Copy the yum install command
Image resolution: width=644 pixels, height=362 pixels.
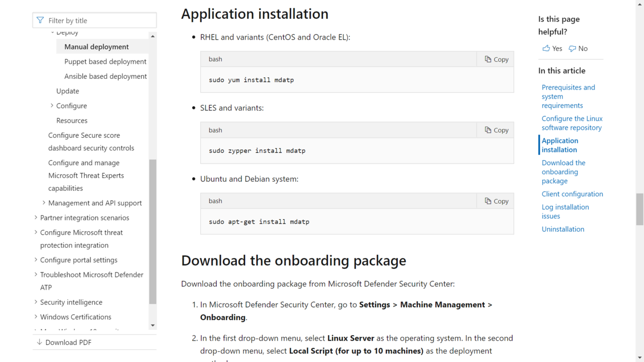click(x=496, y=59)
